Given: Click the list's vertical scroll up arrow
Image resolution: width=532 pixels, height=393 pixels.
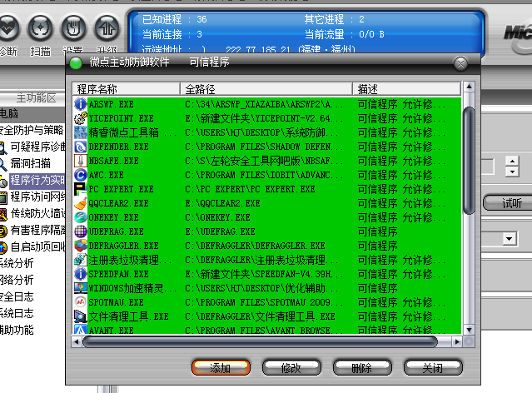Looking at the screenshot, I should [x=469, y=87].
